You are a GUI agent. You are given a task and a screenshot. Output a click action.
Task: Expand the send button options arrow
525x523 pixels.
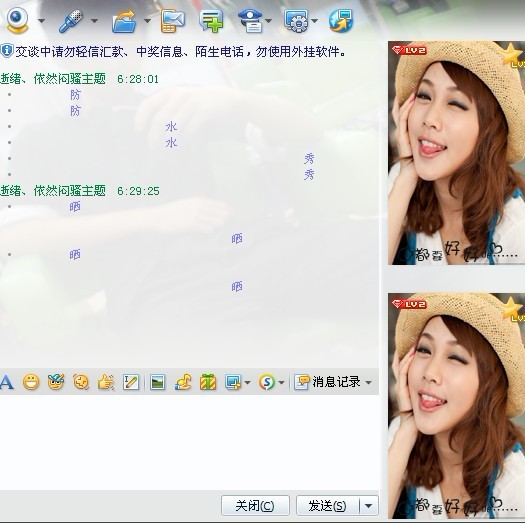[369, 505]
